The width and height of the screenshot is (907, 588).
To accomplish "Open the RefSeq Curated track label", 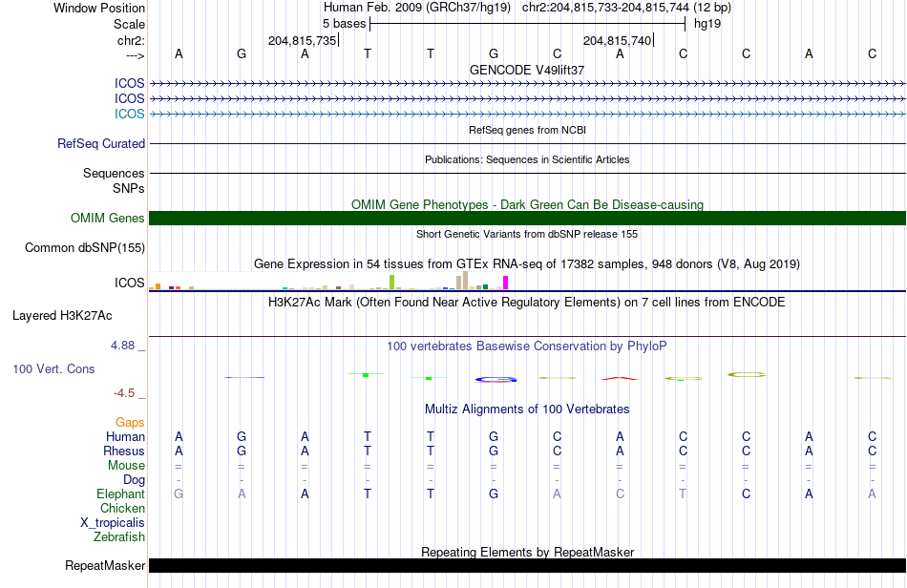I will [x=101, y=143].
